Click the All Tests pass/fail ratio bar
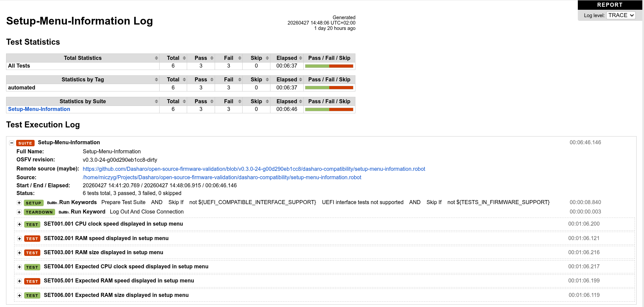The image size is (644, 307). pyautogui.click(x=329, y=66)
